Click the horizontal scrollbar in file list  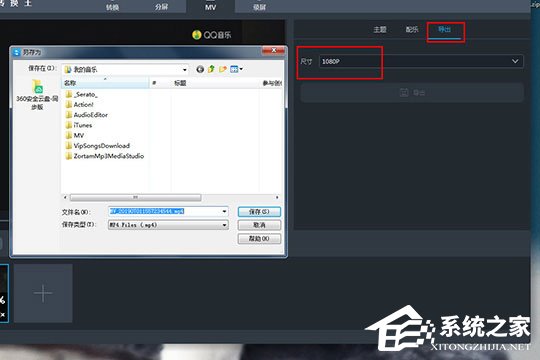[135, 197]
